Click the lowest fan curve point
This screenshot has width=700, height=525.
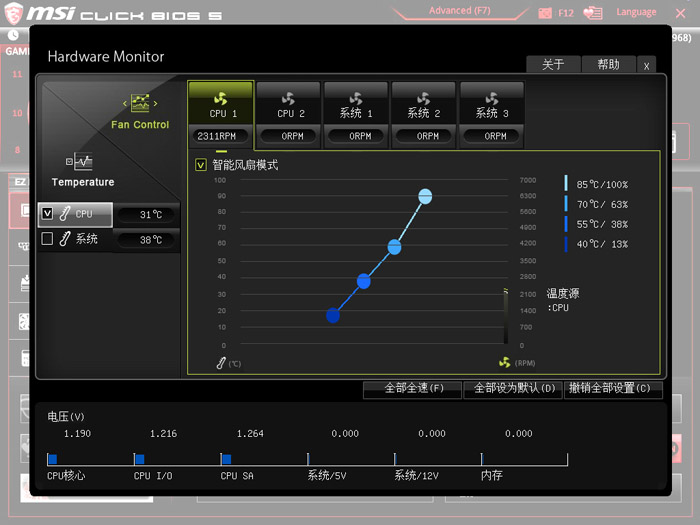[x=333, y=316]
